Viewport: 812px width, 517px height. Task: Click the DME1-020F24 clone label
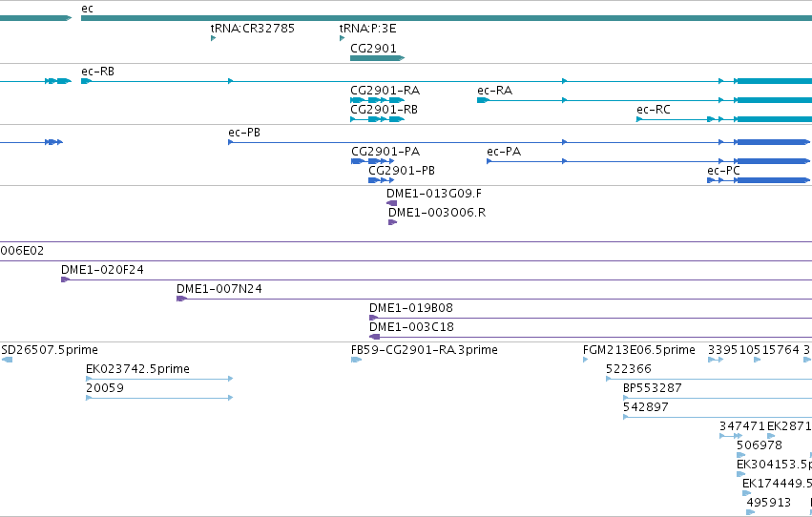point(102,270)
